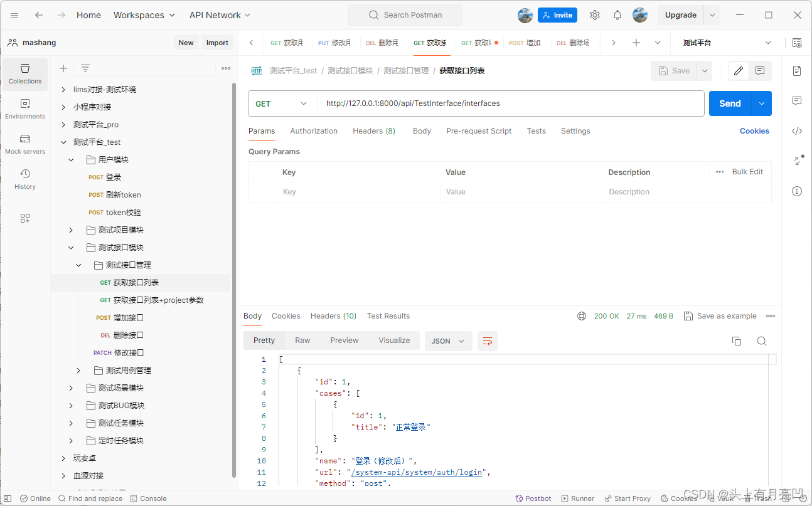Open the collections filter icon
812x506 pixels.
coord(85,68)
